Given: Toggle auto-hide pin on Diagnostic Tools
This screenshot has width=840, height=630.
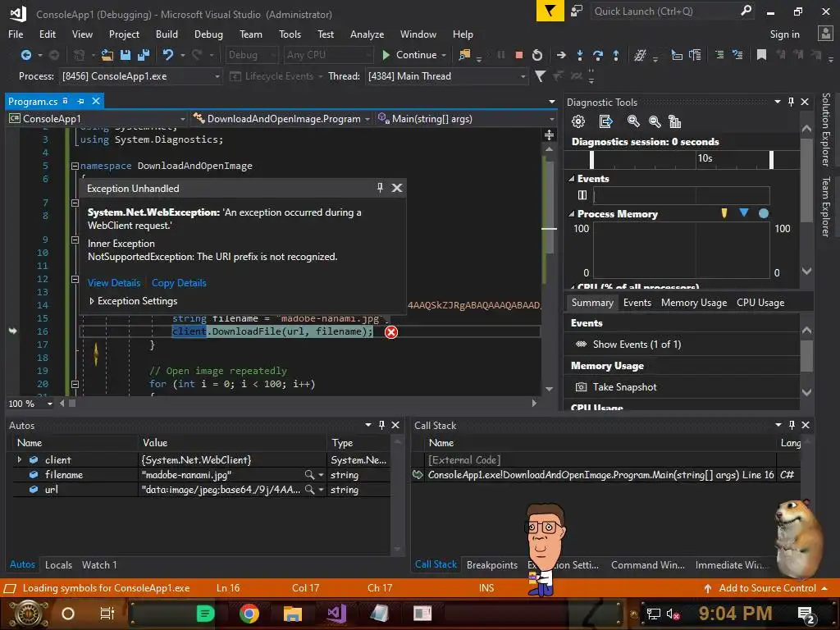Looking at the screenshot, I should click(791, 102).
